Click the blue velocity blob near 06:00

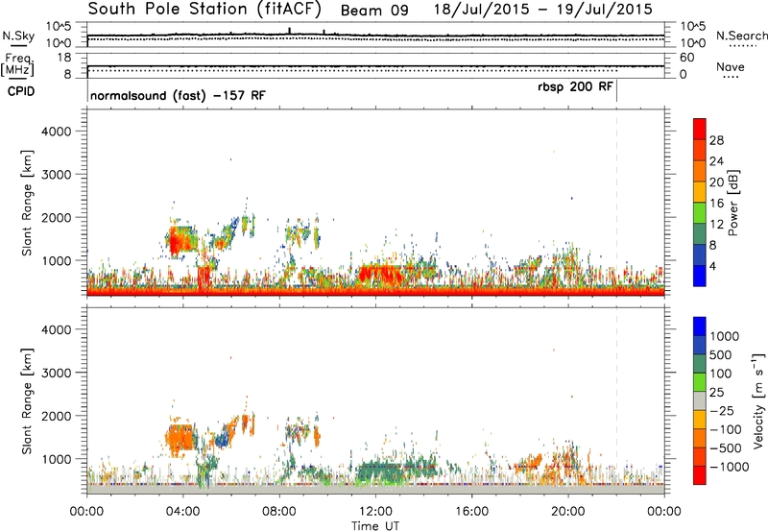click(224, 438)
